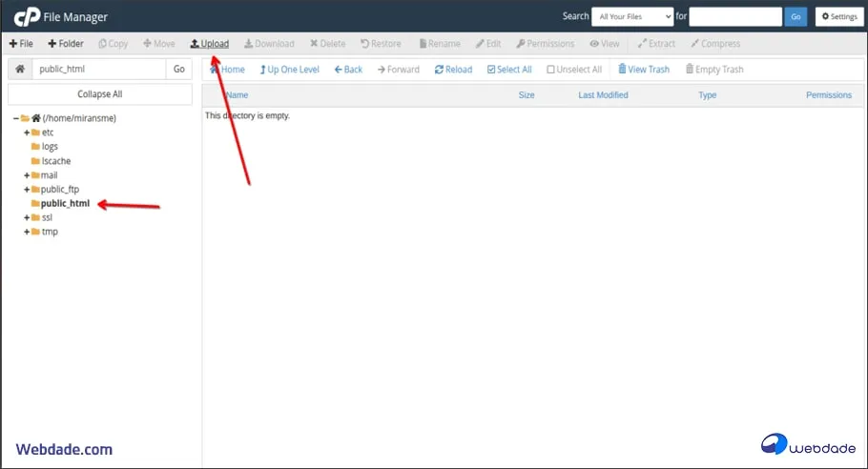The image size is (868, 469).
Task: Navigate Back in file manager
Action: (348, 70)
